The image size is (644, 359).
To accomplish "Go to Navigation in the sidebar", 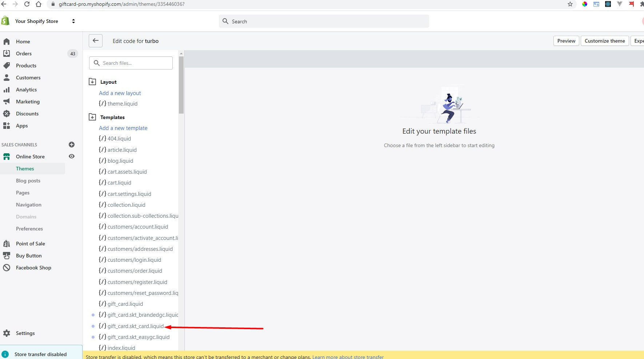I will click(28, 205).
